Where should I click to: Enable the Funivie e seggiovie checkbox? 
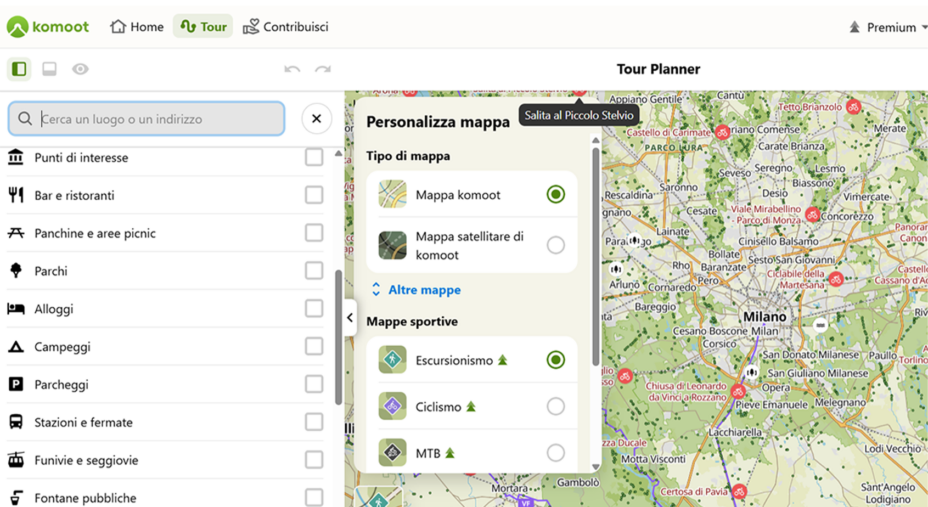[x=314, y=460]
